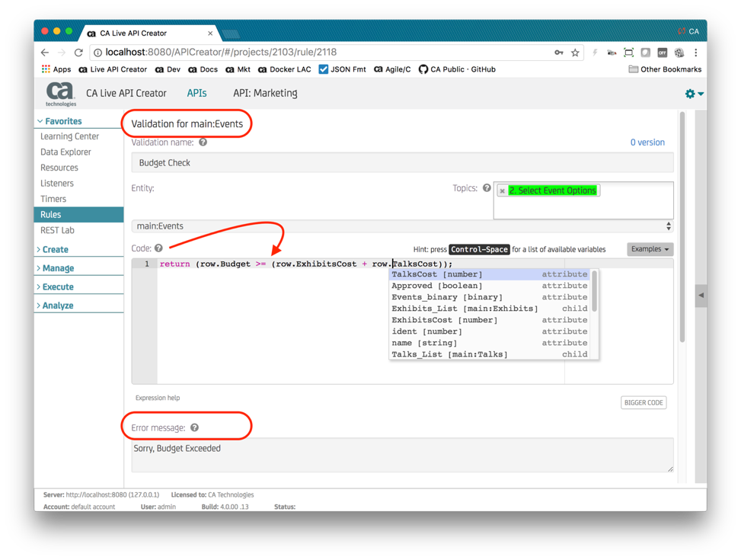This screenshot has height=560, width=741.
Task: Expand the Execute section
Action: [x=56, y=286]
